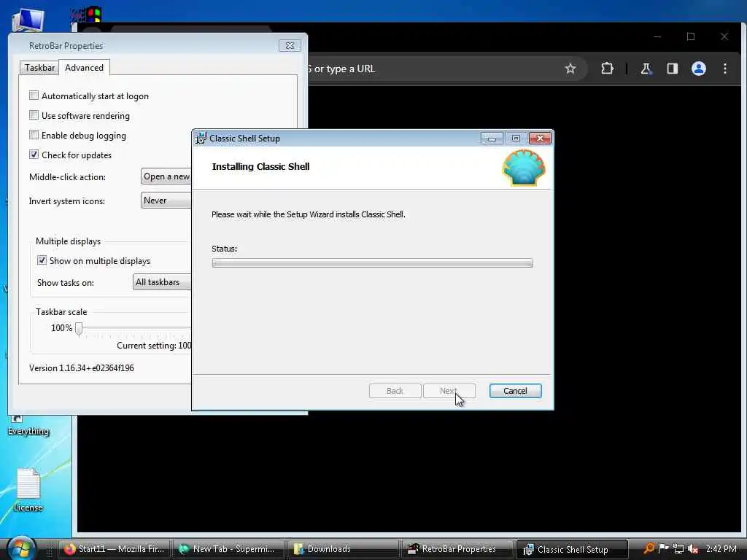Open Start11 Mozilla Firefox taskbar button
Viewport: 747px width, 560px height.
click(x=115, y=549)
